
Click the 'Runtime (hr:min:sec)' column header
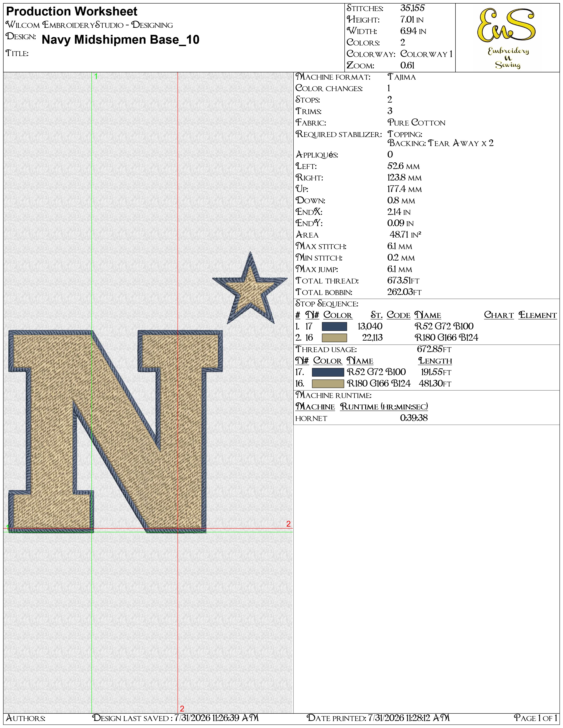coord(384,407)
